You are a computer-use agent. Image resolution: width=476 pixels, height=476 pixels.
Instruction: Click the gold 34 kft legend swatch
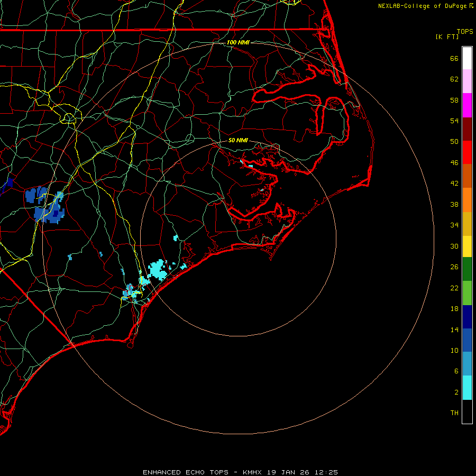click(467, 224)
